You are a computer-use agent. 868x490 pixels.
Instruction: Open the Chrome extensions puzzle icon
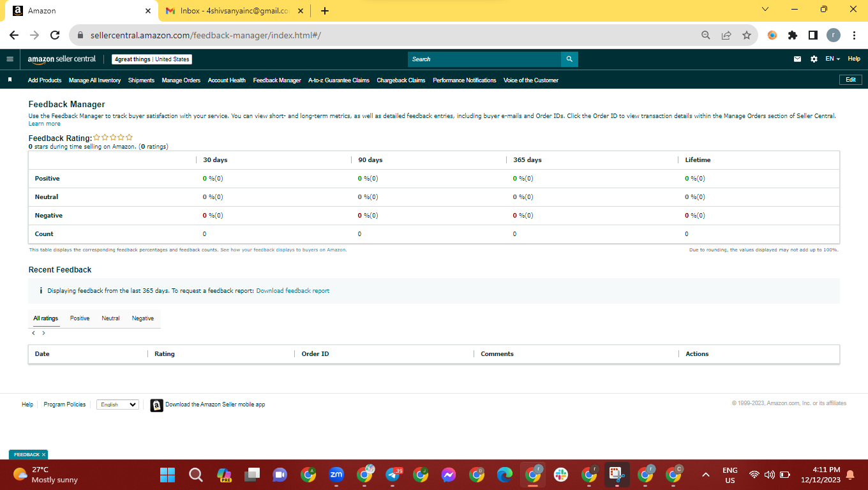point(793,35)
